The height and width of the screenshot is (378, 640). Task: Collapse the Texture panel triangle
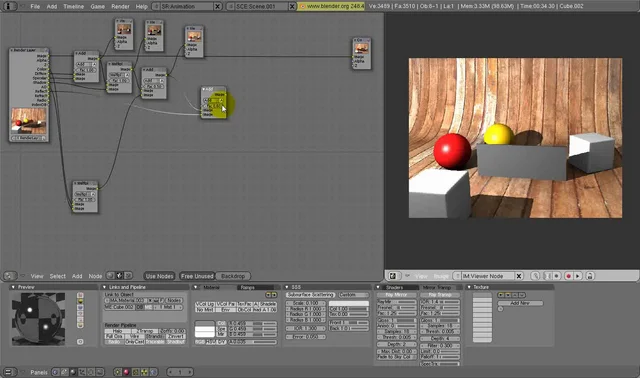click(x=469, y=287)
